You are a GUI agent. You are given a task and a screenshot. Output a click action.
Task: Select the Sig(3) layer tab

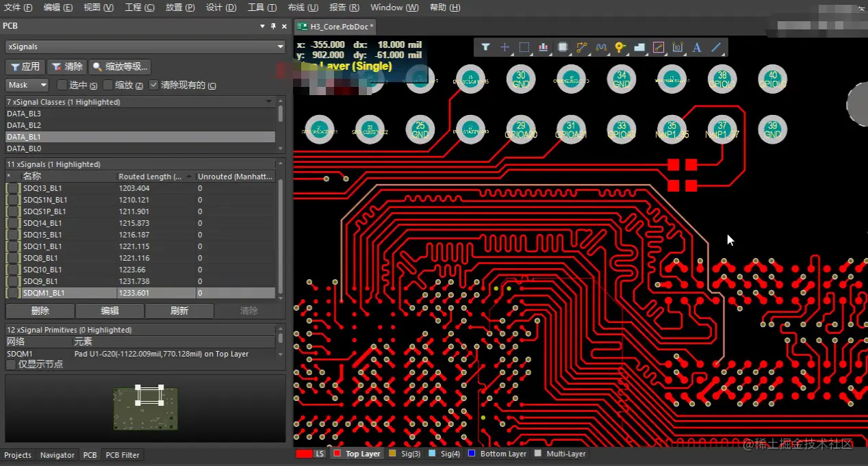[405, 454]
